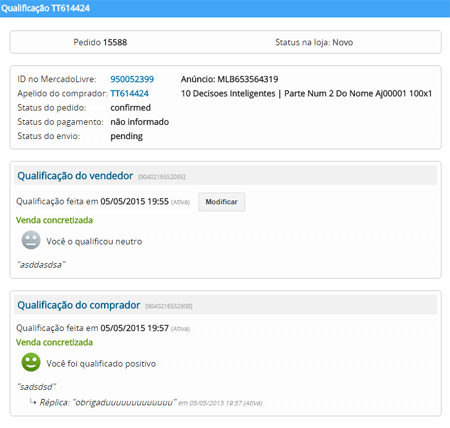Click the buyer comment "sadsdsd"

pyautogui.click(x=37, y=387)
